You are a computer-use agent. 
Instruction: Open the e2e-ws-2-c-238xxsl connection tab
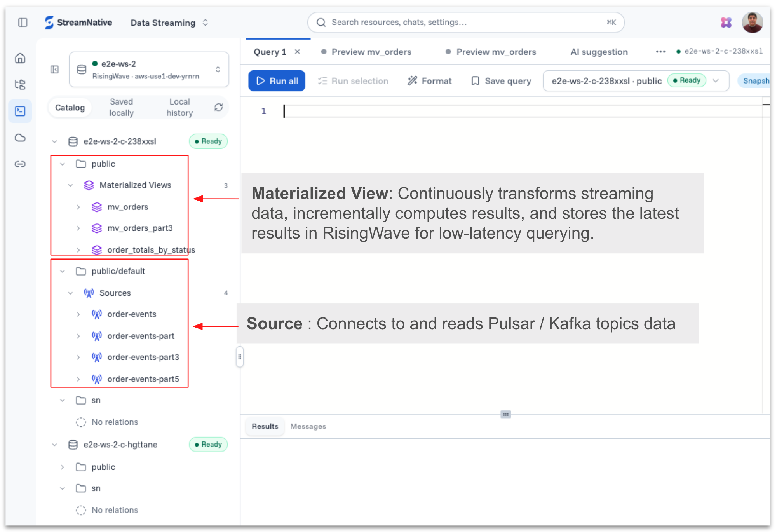tap(720, 52)
